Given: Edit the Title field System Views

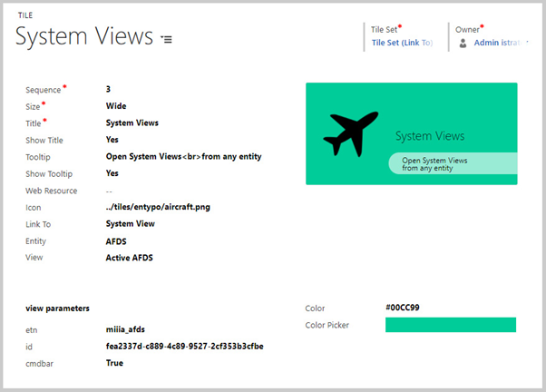Looking at the screenshot, I should click(x=132, y=122).
